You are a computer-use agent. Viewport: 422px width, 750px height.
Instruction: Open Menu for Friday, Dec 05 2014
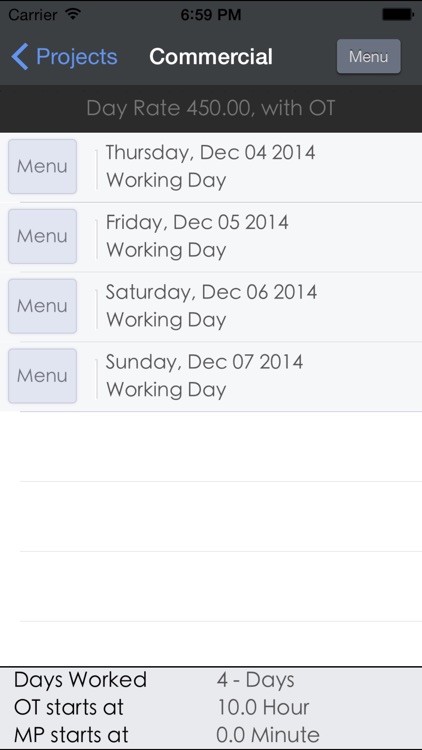click(43, 236)
